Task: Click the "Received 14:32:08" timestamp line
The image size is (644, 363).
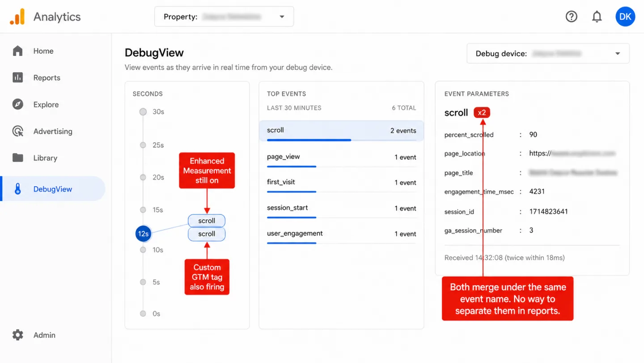Action: pos(504,258)
